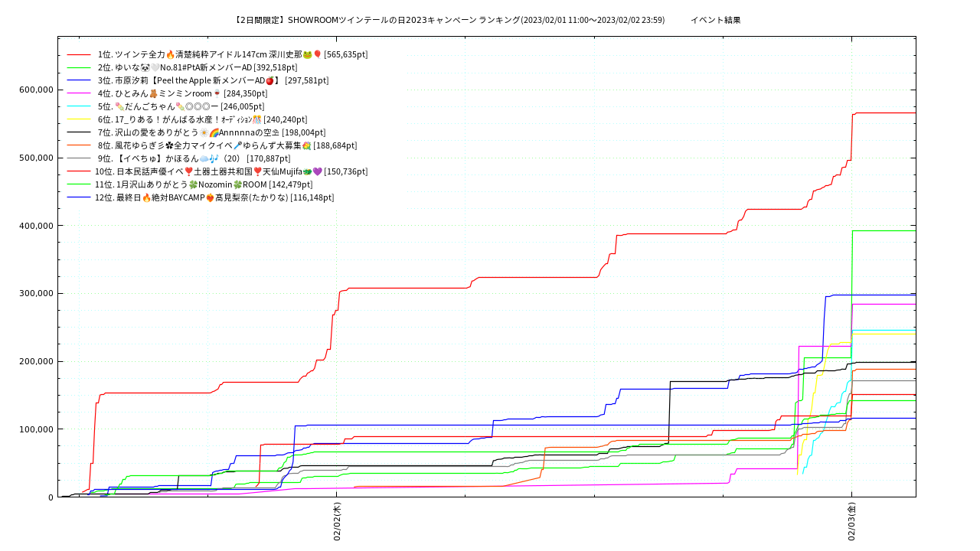Select legend entry '5位. だんごちゃん'
Screen dimensions: 980x551
click(x=179, y=106)
